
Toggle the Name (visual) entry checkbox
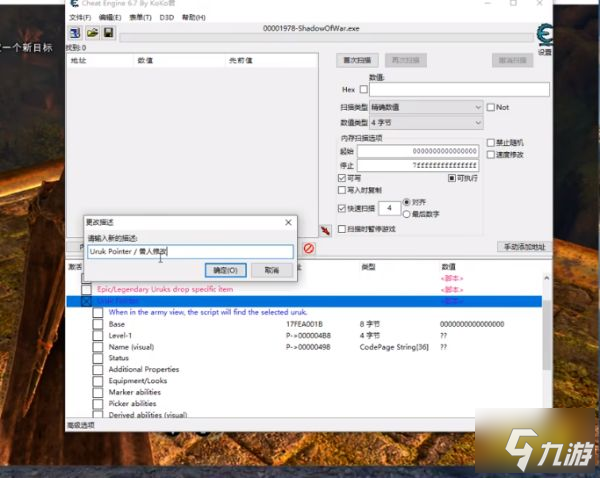(98, 347)
